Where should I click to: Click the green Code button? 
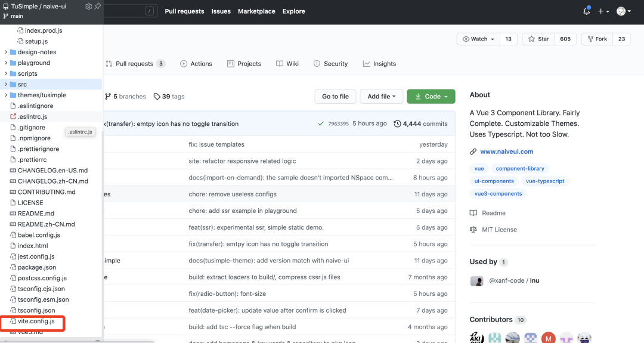coord(431,96)
